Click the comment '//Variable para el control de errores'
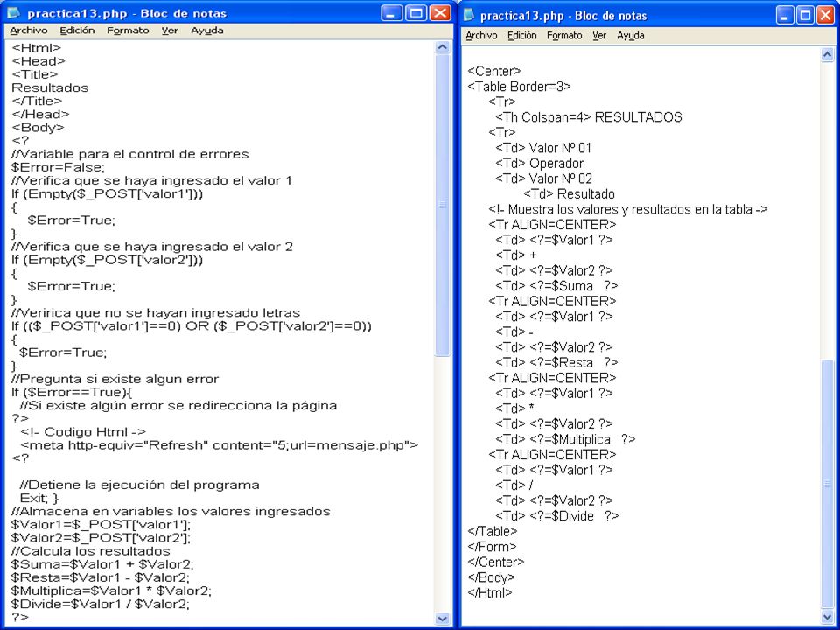Screen dimensions: 840x630 [130, 154]
